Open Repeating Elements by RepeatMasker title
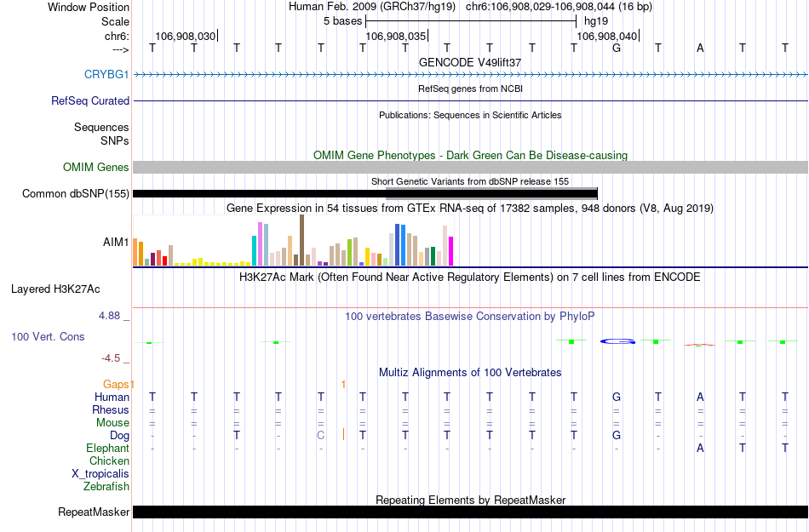This screenshot has height=532, width=809. (x=470, y=500)
